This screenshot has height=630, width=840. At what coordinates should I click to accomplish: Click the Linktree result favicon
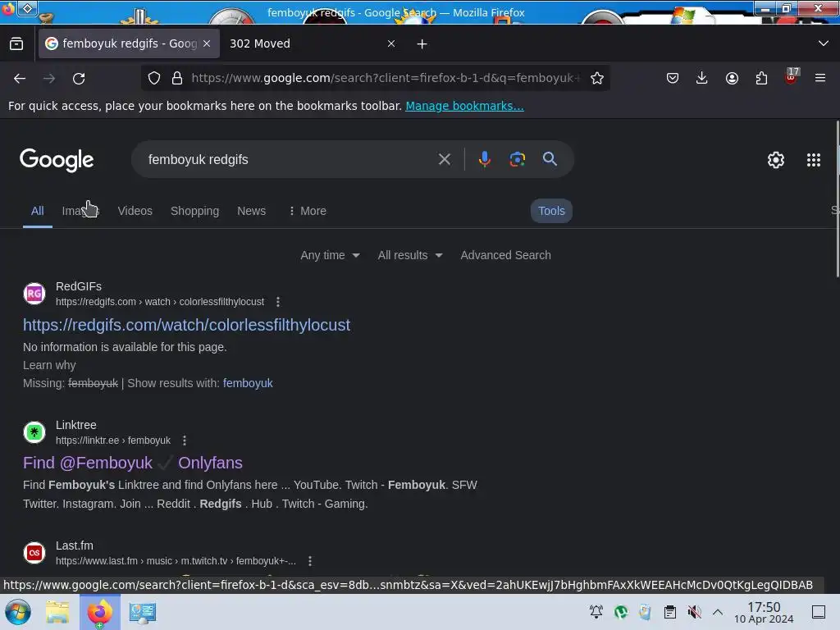pyautogui.click(x=34, y=432)
